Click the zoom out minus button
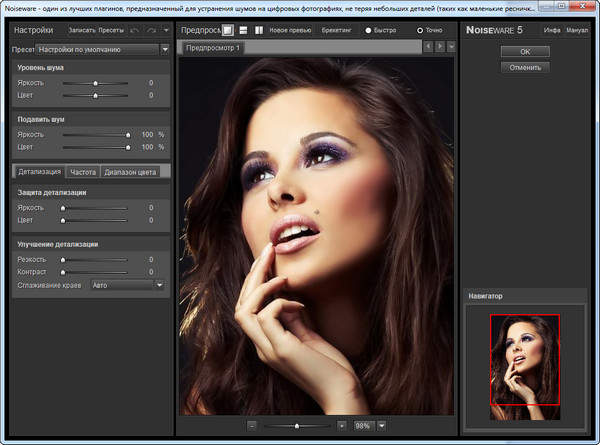Screen dimensions: 600x445 (252, 425)
